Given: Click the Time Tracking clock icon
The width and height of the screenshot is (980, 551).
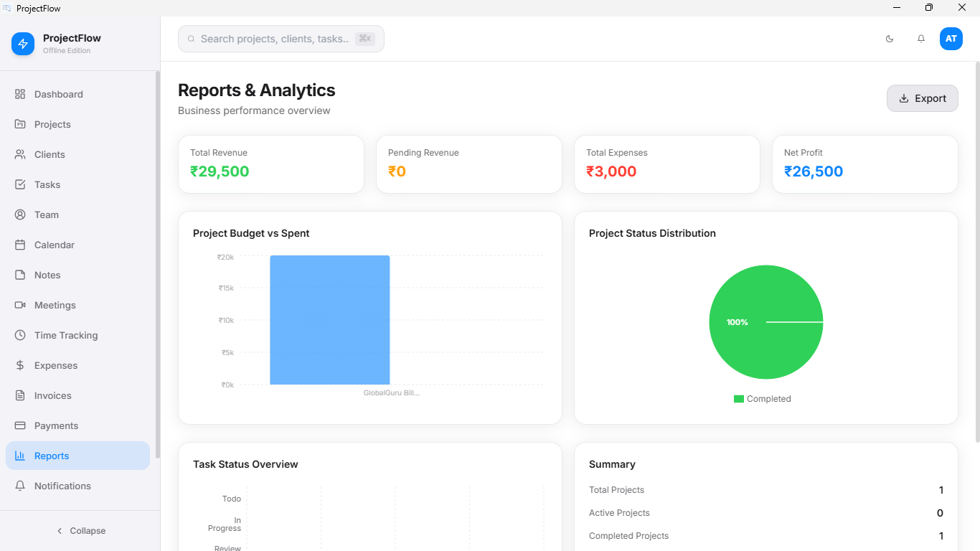Looking at the screenshot, I should point(20,335).
